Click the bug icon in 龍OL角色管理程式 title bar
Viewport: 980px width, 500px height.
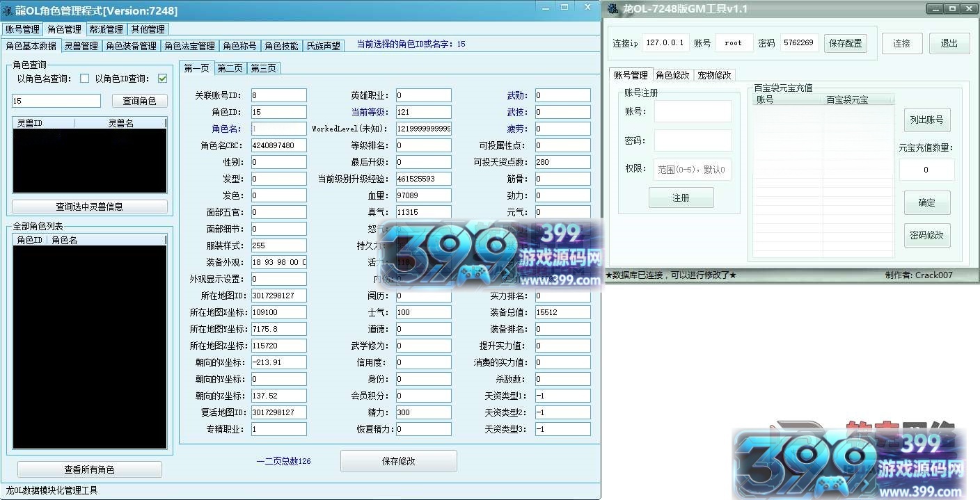point(8,10)
